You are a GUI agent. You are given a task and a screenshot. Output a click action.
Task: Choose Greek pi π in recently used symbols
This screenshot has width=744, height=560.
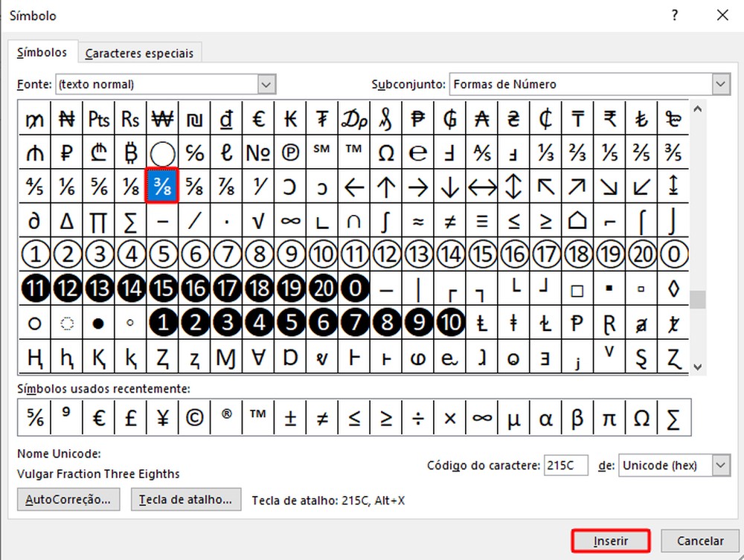coord(610,418)
